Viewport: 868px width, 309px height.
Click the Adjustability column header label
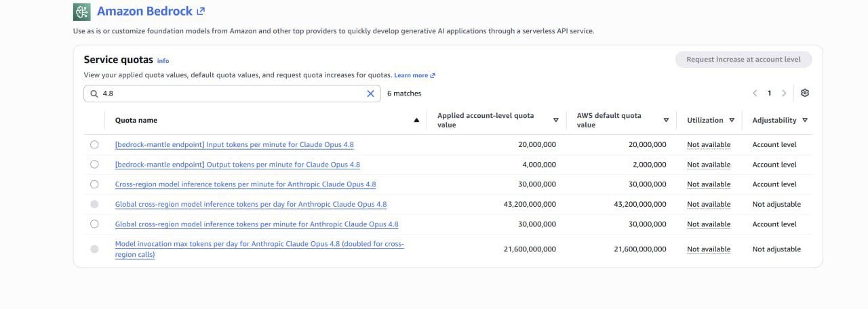click(x=774, y=121)
